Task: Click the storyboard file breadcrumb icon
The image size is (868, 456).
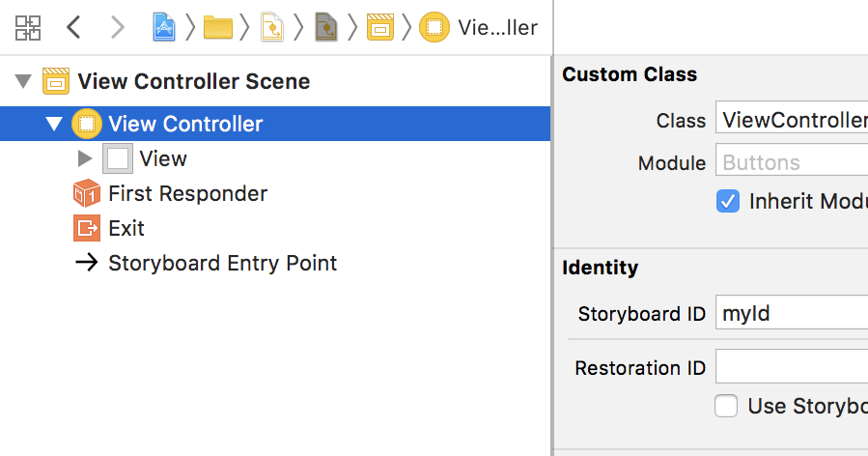Action: pos(272,27)
